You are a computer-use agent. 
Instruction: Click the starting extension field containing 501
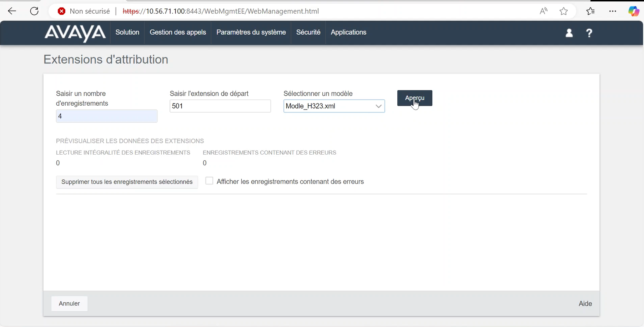(220, 106)
